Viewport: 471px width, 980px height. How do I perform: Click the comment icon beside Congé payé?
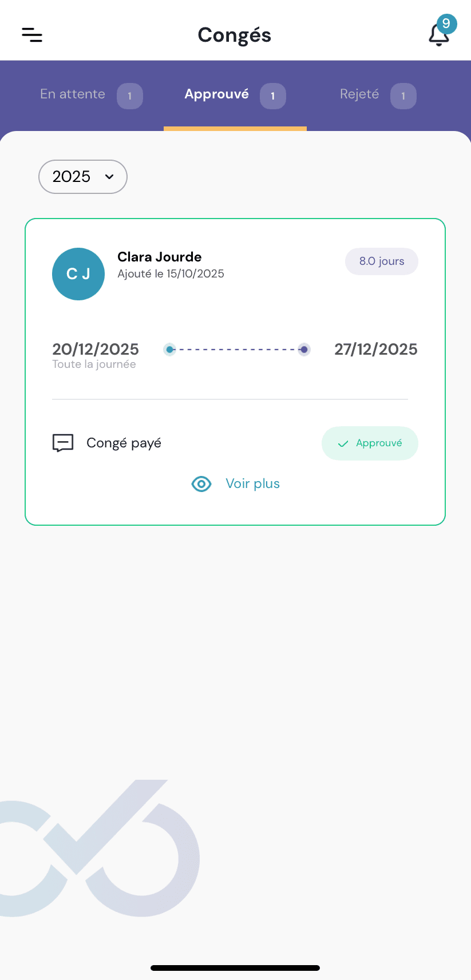[63, 443]
